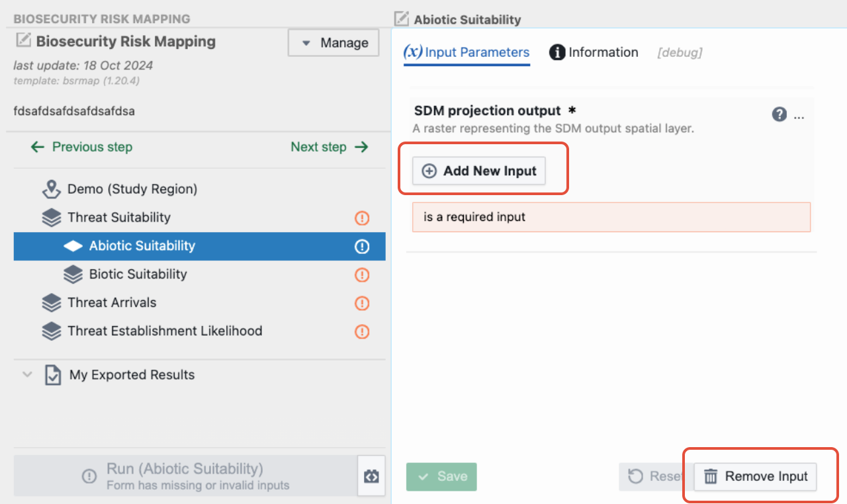Click the code toggle icon beside Run button
This screenshot has height=504, width=847.
click(x=371, y=476)
